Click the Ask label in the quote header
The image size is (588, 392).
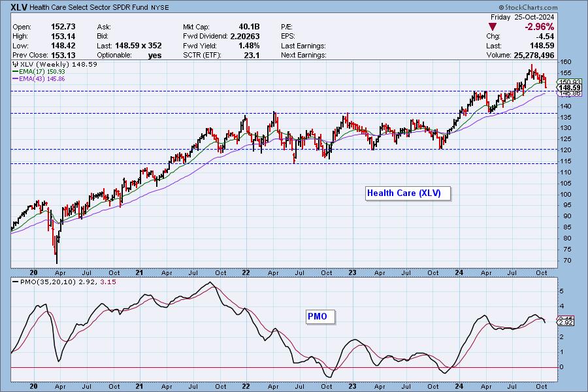point(103,27)
